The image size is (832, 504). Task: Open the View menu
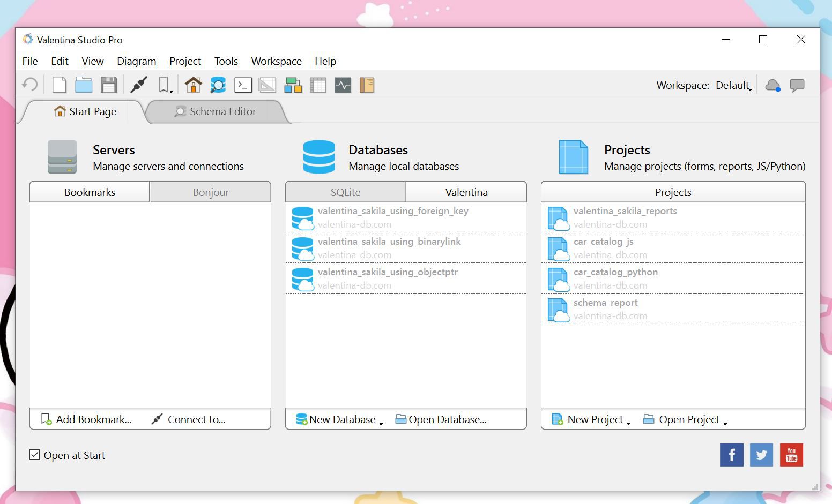click(93, 61)
